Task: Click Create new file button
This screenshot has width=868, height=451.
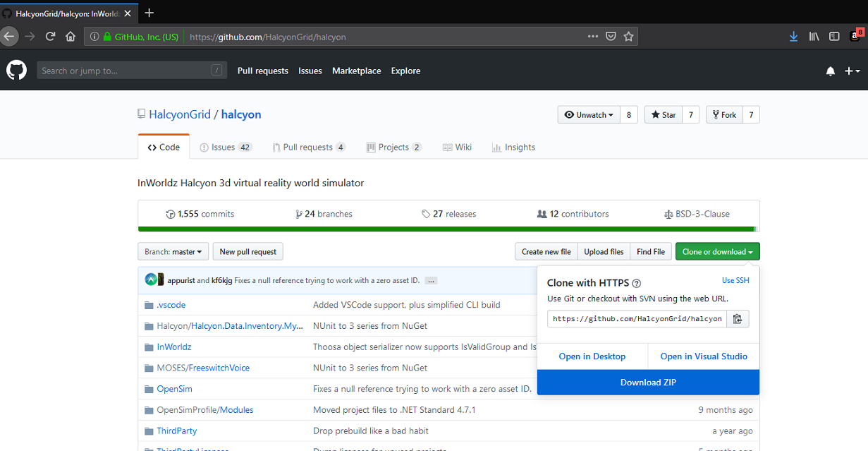Action: click(x=546, y=252)
